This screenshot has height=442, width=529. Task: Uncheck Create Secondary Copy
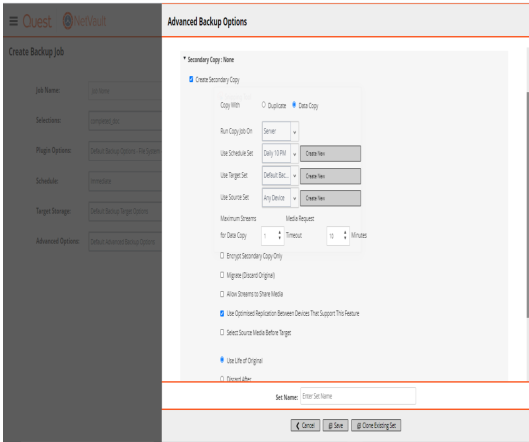(191, 79)
